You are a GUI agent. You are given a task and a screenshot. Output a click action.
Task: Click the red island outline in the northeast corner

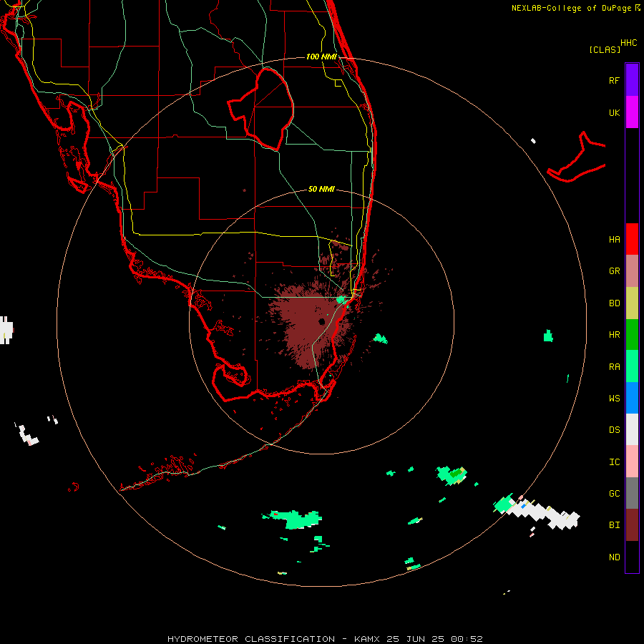577,157
